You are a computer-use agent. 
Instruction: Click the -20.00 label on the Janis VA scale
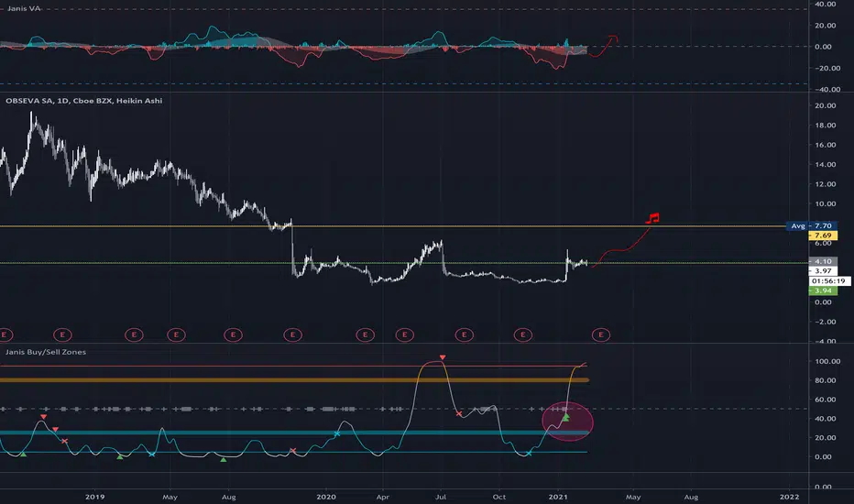click(x=827, y=68)
